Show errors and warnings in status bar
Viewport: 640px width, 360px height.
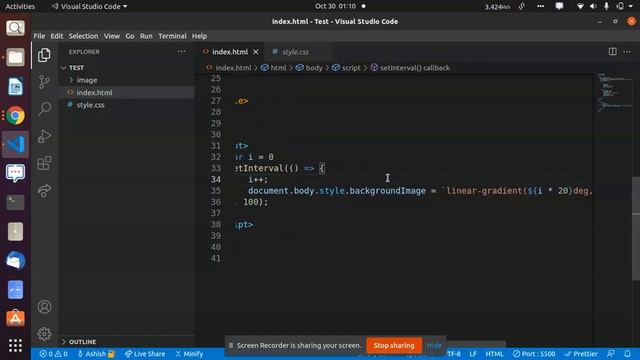[53, 354]
